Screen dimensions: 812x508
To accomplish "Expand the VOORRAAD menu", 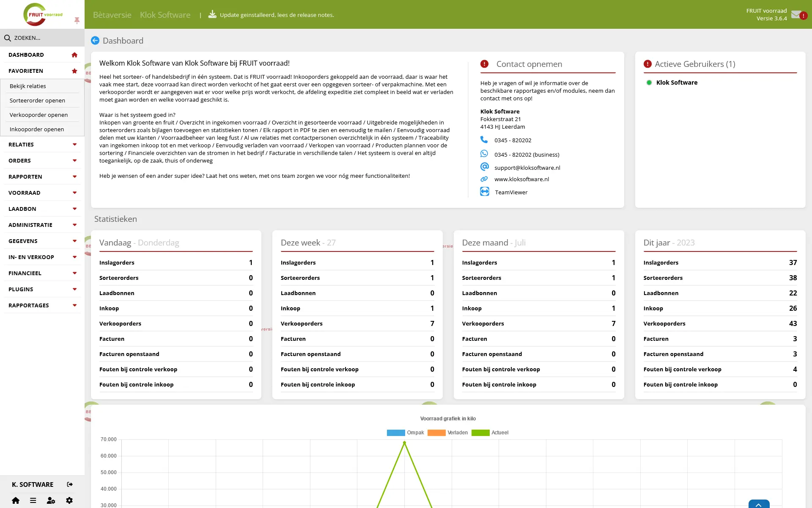I will (42, 193).
